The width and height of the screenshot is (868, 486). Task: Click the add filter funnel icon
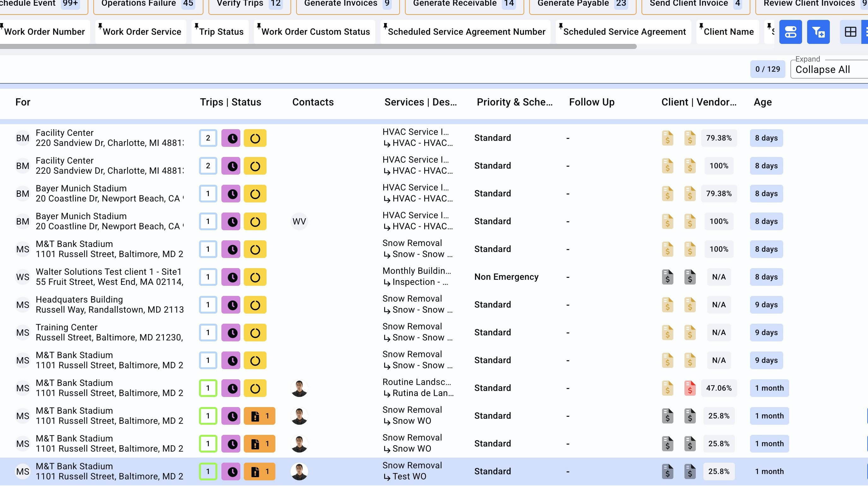(818, 32)
